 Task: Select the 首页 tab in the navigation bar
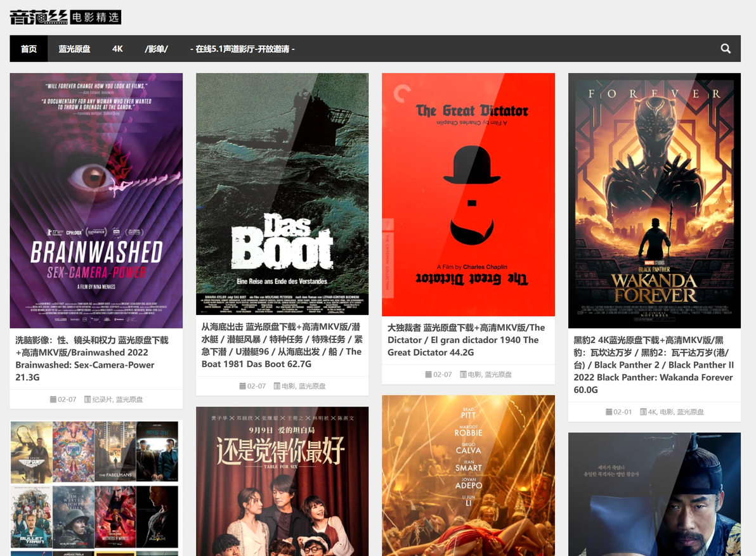pyautogui.click(x=29, y=49)
